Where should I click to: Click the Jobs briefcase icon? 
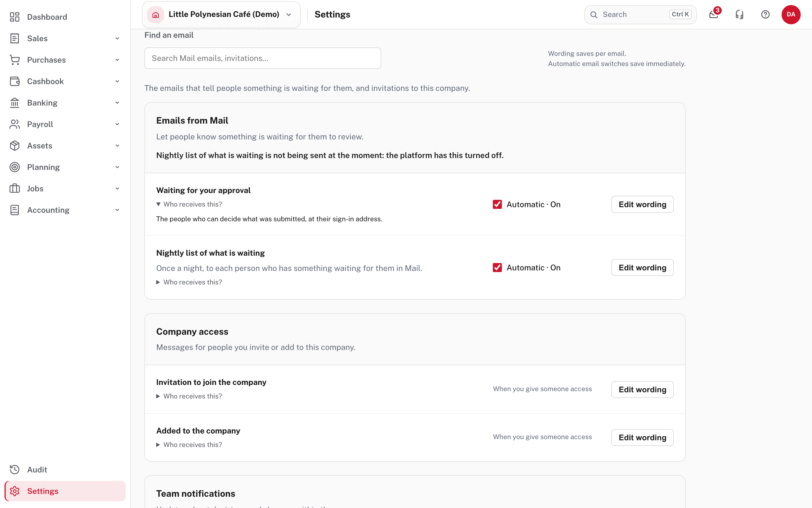pos(14,189)
